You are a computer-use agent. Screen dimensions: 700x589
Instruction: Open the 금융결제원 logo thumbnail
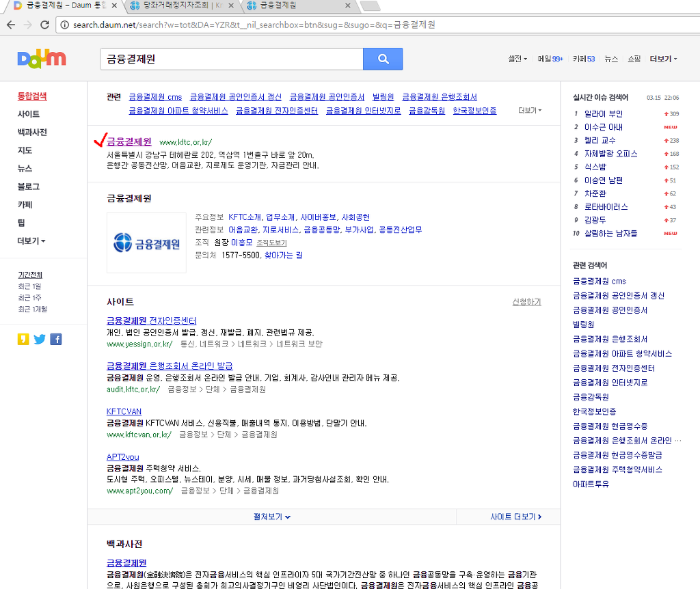(146, 243)
